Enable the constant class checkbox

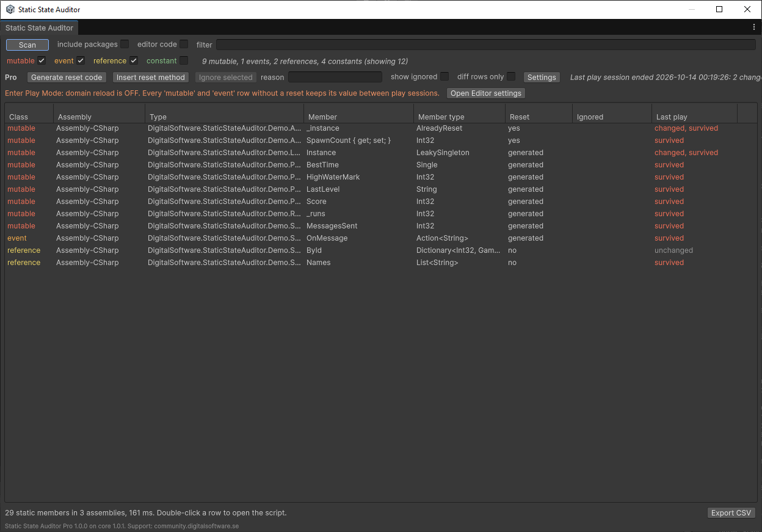point(184,60)
